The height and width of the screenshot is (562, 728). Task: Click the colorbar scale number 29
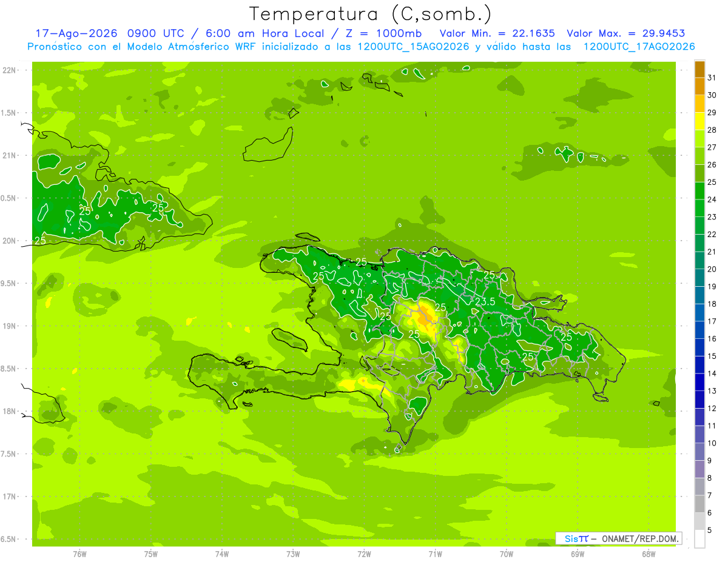click(x=712, y=113)
